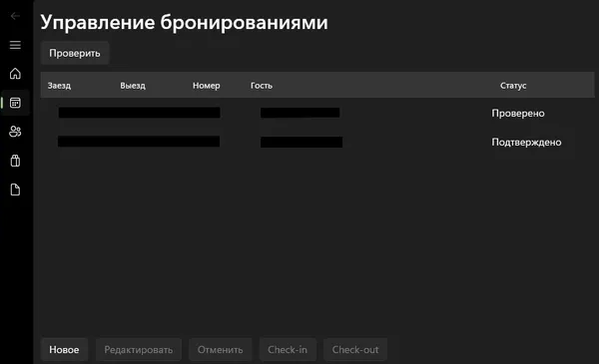Select the bookings calendar sidebar icon
The height and width of the screenshot is (364, 599).
tap(15, 103)
